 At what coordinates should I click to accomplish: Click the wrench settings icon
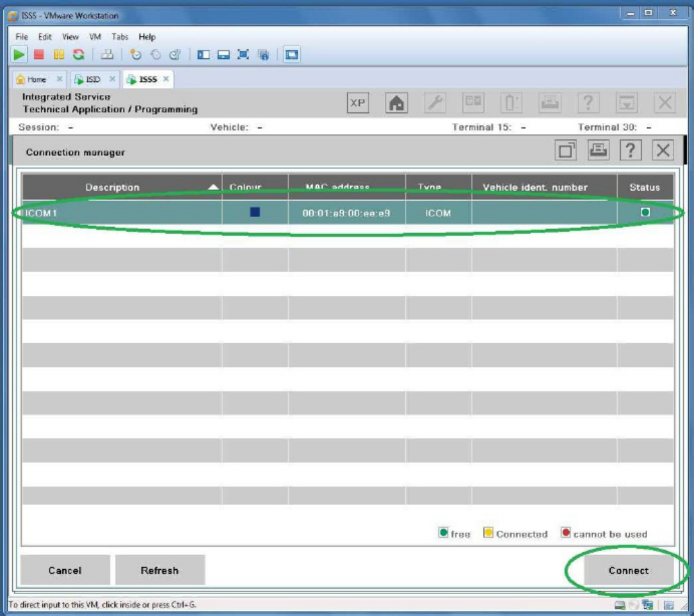coord(435,103)
